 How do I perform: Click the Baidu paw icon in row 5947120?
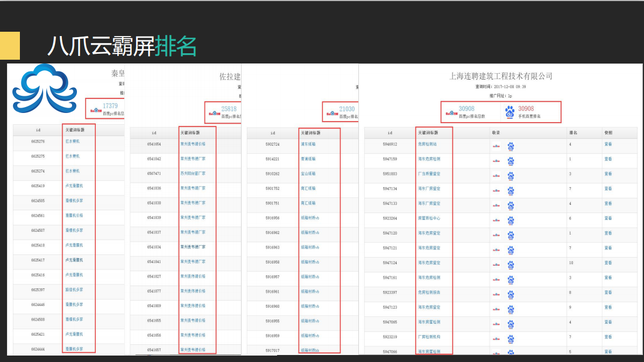pyautogui.click(x=511, y=235)
